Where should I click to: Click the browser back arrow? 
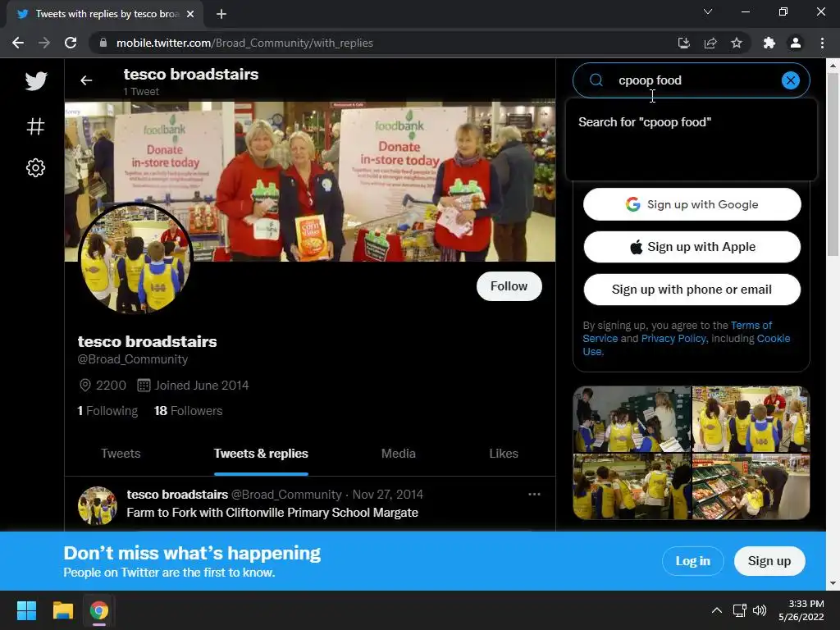[x=18, y=43]
